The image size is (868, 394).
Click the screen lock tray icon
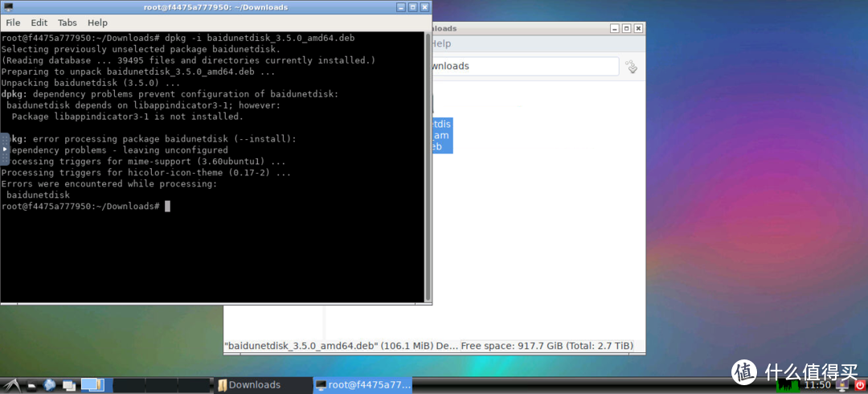(842, 385)
